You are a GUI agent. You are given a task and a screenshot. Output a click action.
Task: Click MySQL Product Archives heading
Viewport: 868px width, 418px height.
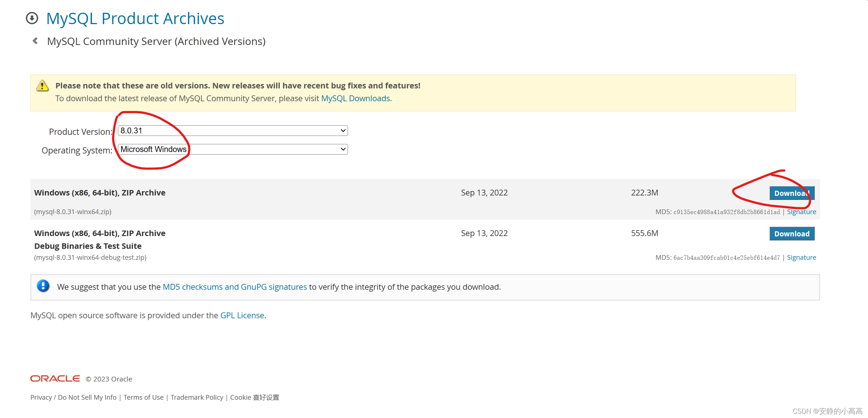(x=135, y=19)
